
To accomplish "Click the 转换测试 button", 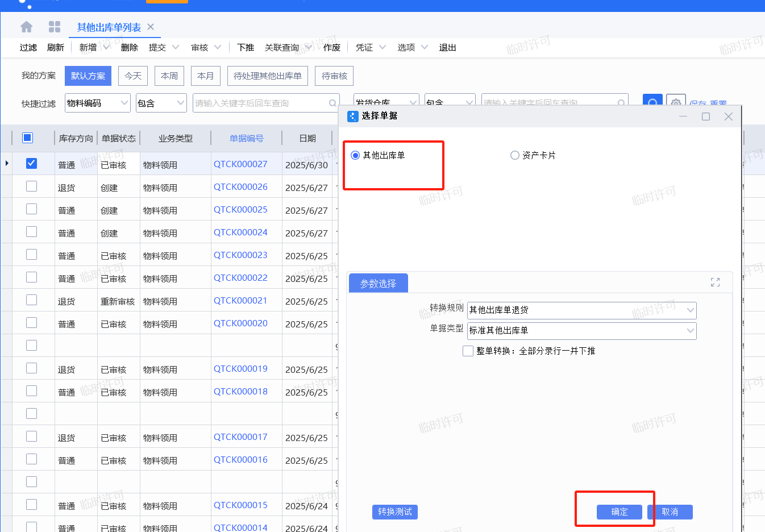I will click(395, 512).
